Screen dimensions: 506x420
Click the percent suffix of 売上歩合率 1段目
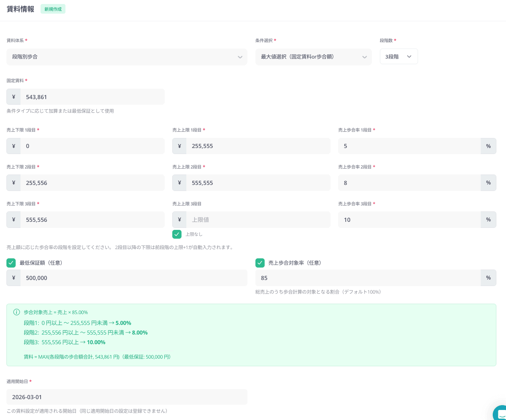pos(488,146)
